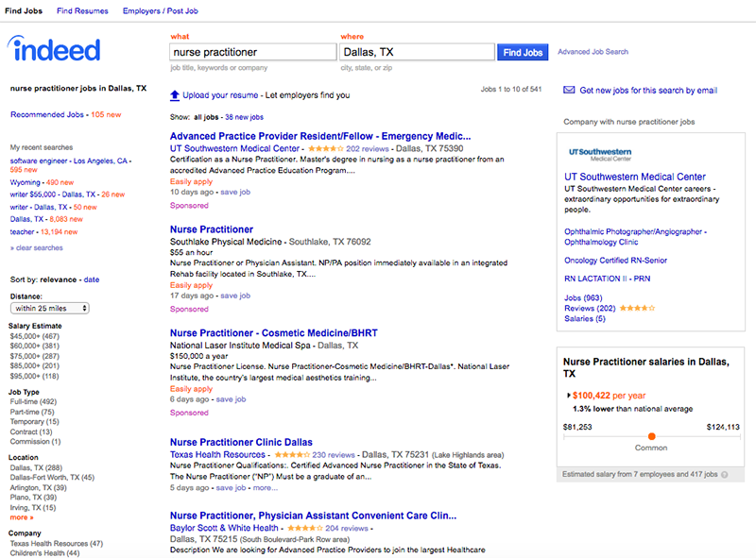Click UT Southwestern star rating in first listing

pyautogui.click(x=326, y=148)
